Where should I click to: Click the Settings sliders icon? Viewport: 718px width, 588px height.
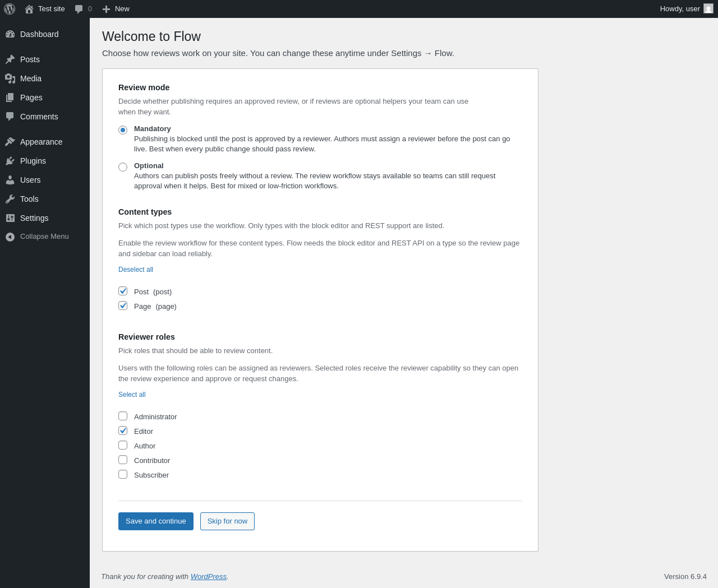click(x=10, y=218)
